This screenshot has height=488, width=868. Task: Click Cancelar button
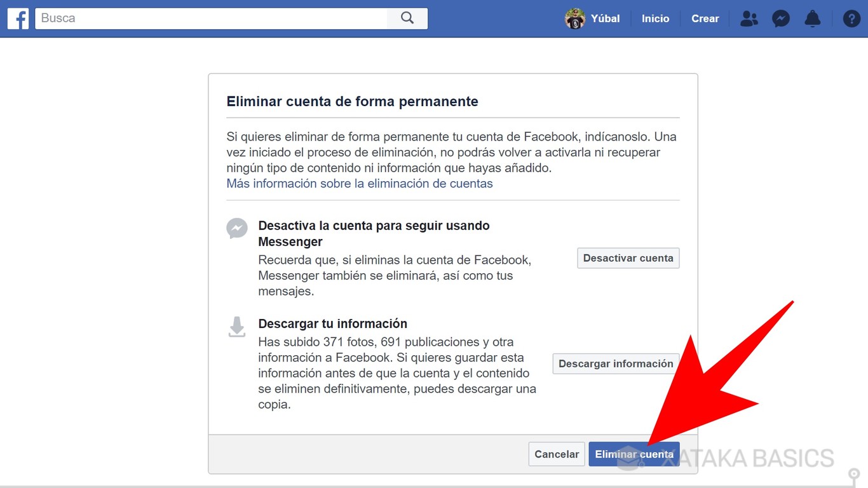coord(557,454)
